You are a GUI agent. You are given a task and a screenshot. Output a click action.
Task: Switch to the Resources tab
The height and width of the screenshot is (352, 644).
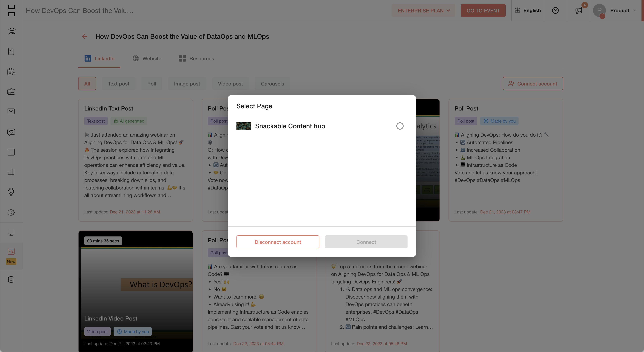(197, 59)
